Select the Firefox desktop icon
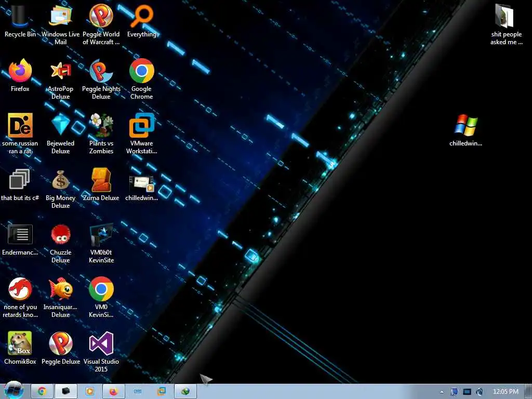 click(x=20, y=76)
